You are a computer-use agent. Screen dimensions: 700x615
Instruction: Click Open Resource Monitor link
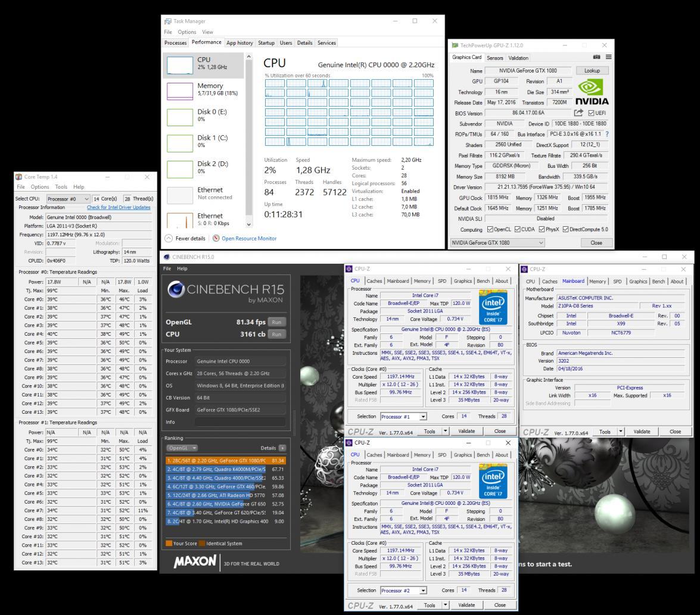pos(249,238)
